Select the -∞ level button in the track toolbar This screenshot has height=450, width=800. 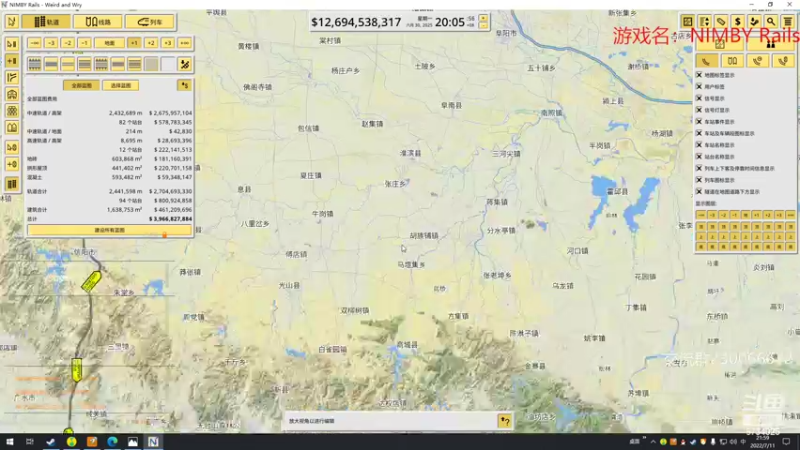tap(34, 43)
